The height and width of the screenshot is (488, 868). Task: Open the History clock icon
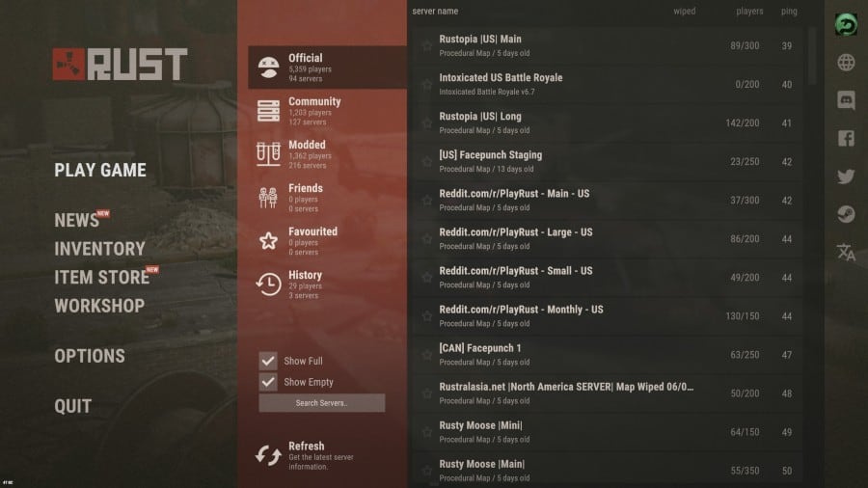(268, 284)
